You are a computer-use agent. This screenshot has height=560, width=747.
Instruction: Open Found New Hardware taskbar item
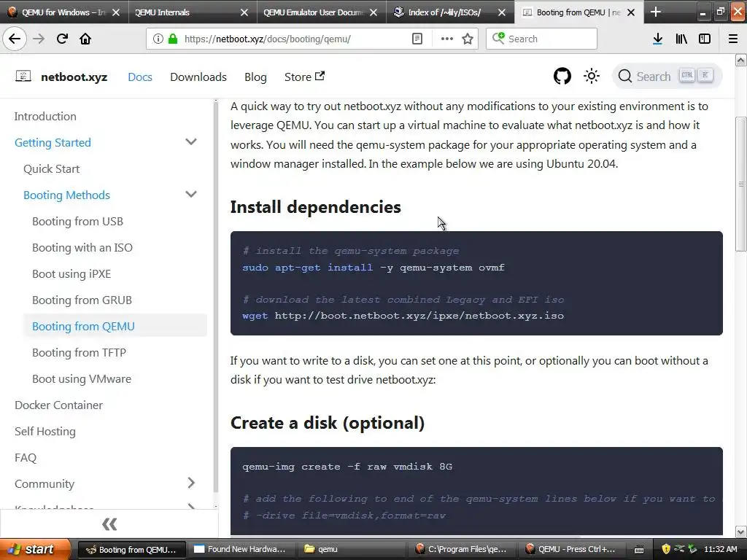tap(241, 549)
